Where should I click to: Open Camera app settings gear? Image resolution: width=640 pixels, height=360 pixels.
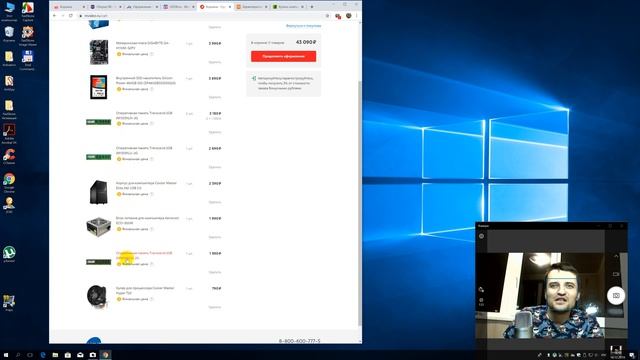tap(482, 236)
